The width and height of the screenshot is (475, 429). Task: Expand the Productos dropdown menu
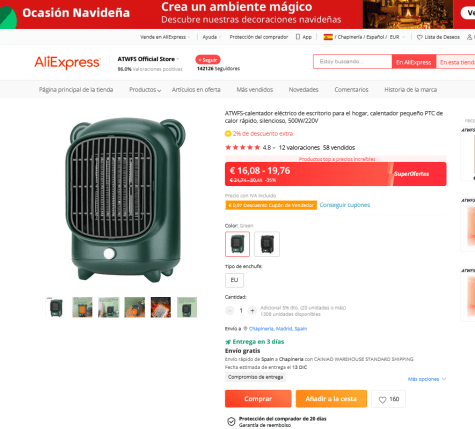coord(145,90)
